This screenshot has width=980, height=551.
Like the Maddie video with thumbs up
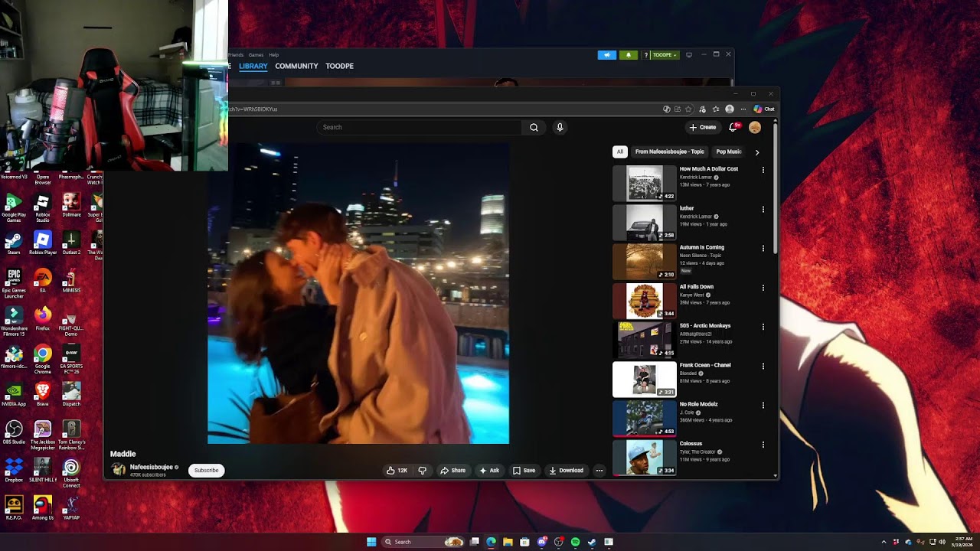(397, 471)
